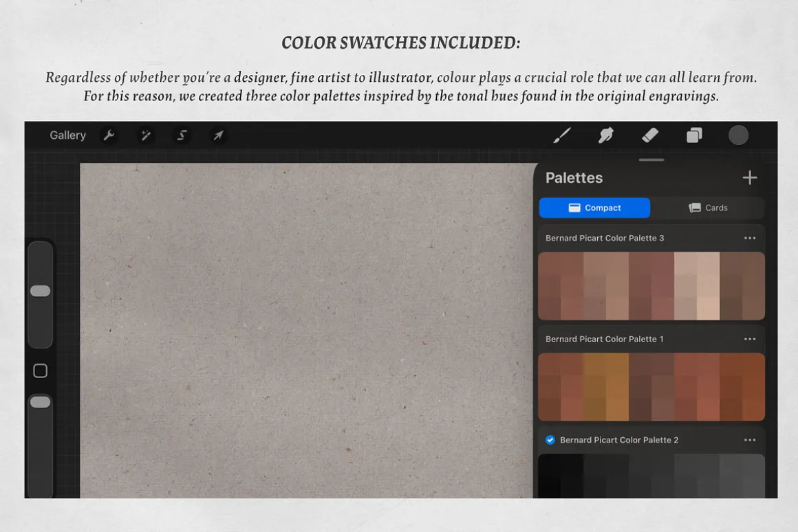798x532 pixels.
Task: Open the Layers panel
Action: coord(694,135)
